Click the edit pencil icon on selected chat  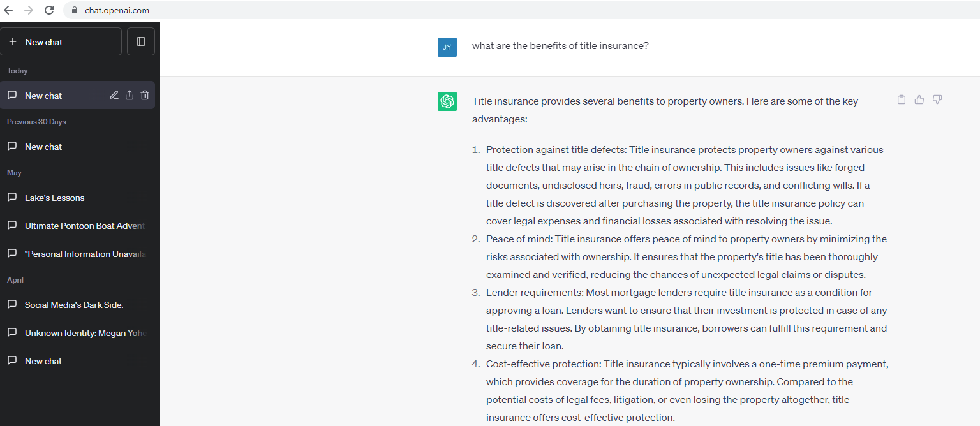point(114,96)
